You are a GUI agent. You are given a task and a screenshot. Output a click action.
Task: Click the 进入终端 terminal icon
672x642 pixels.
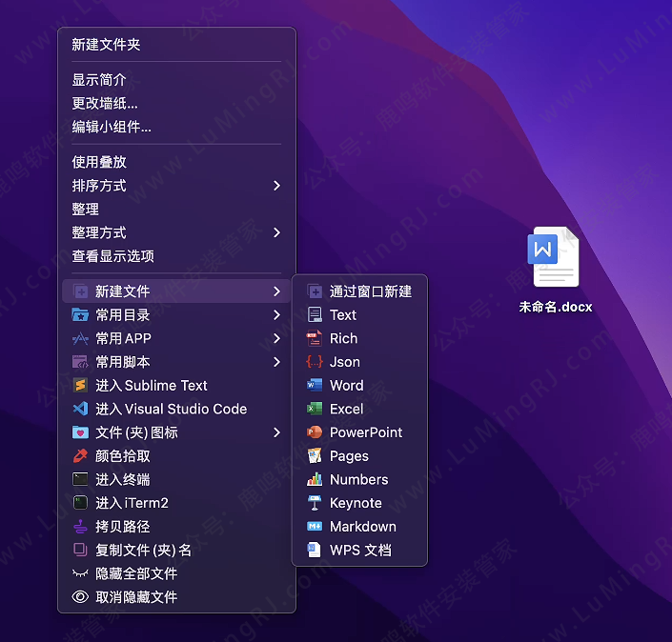(80, 479)
